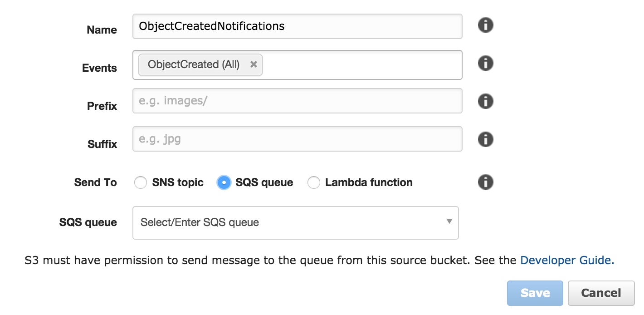Viewport: 644px width, 315px height.
Task: Click the Suffix field showing e.g. jpg
Action: coord(297,139)
